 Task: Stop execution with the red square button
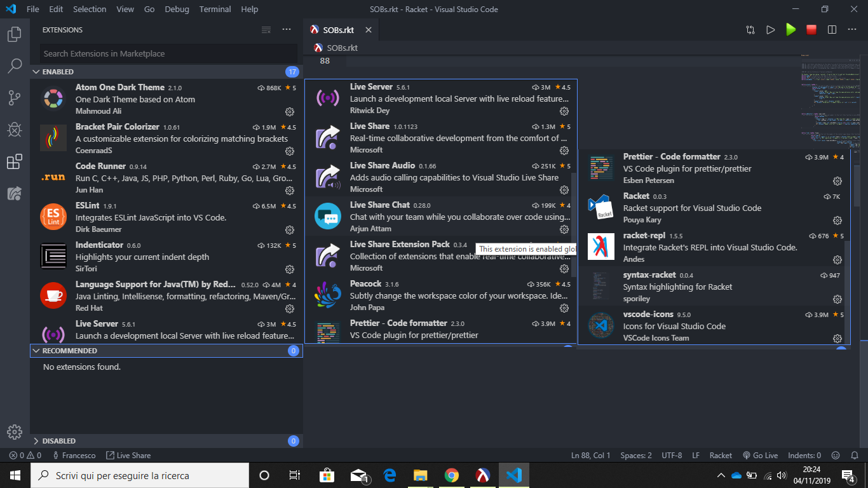coord(811,29)
